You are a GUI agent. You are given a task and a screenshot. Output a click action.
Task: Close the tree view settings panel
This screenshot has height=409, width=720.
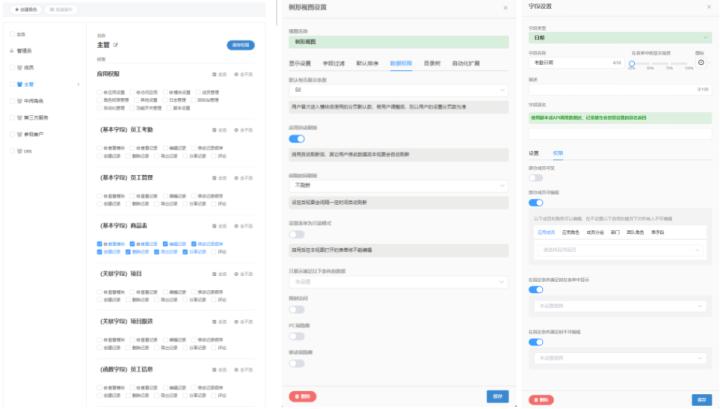(506, 8)
